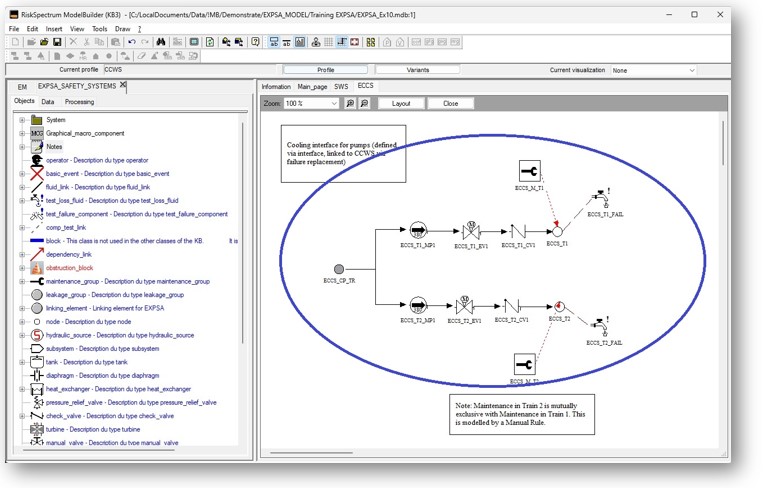Open the Tools menu
Viewport: 777px width, 488px height.
coord(99,29)
